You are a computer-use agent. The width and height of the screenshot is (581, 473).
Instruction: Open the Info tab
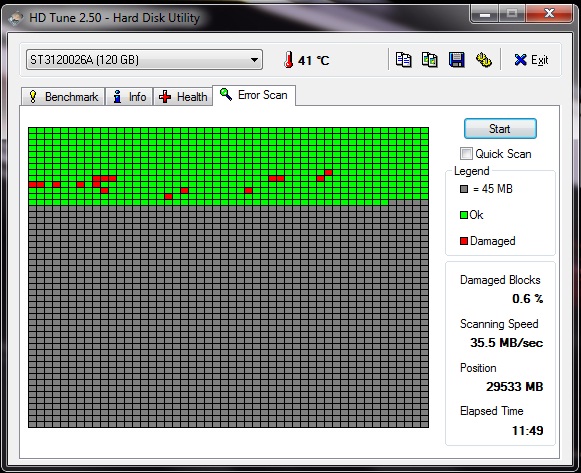129,97
